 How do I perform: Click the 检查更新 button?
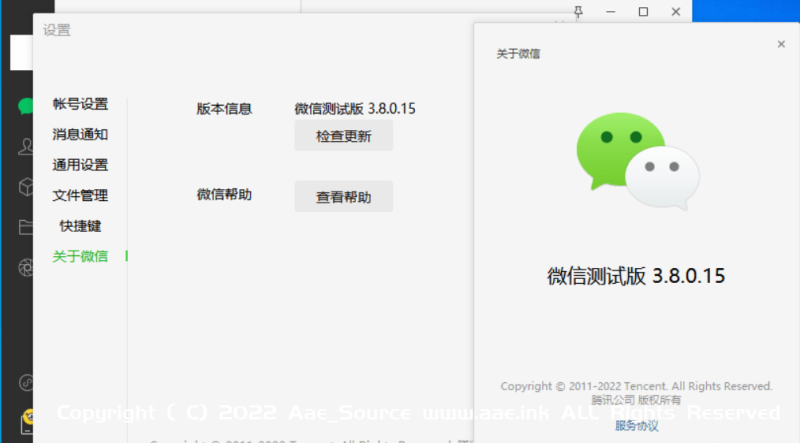343,137
